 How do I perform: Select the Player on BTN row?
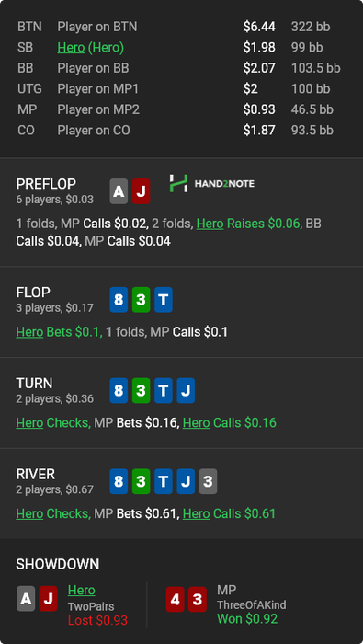(x=181, y=27)
